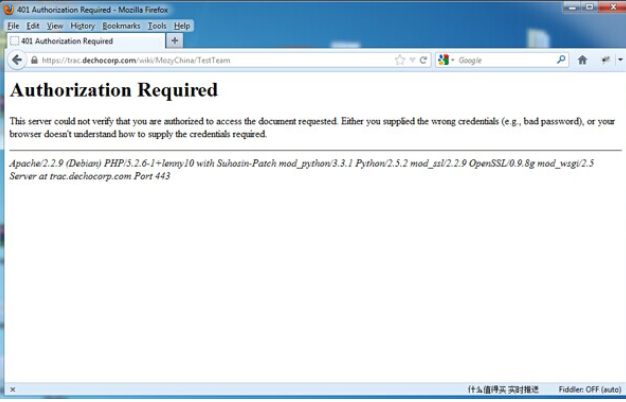Reload the page with the refresh icon
Viewport: 626px width, 402px height.
pyautogui.click(x=424, y=60)
